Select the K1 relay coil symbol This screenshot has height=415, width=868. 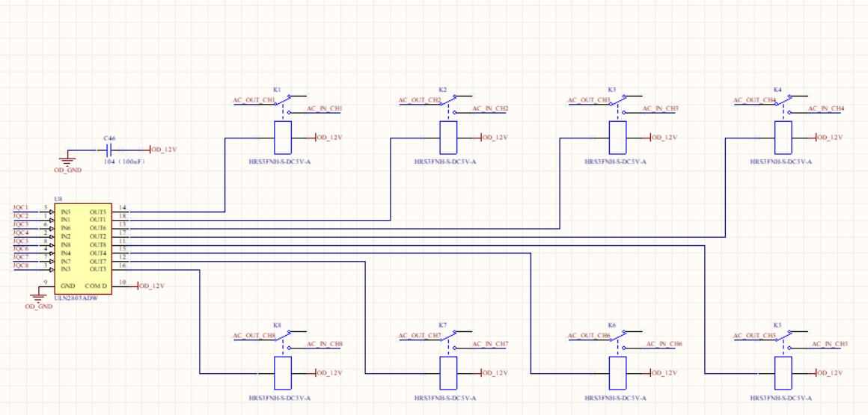(x=283, y=138)
